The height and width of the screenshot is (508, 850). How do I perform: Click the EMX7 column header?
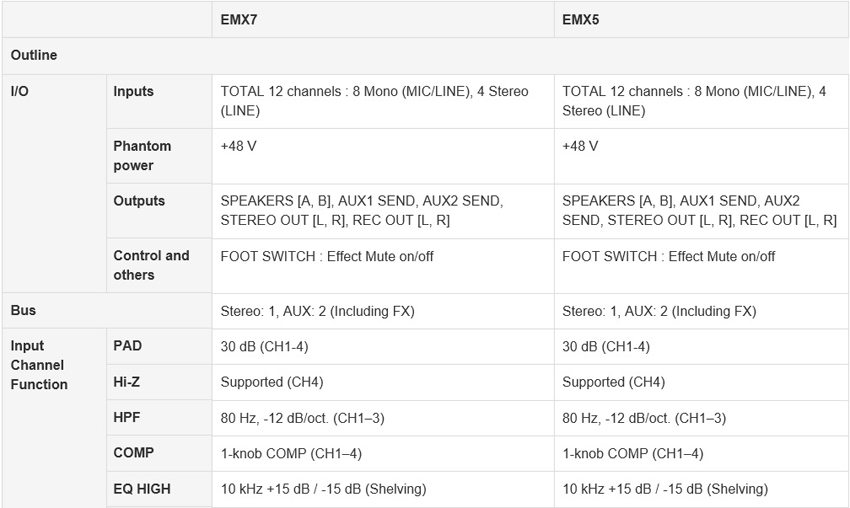click(x=239, y=20)
